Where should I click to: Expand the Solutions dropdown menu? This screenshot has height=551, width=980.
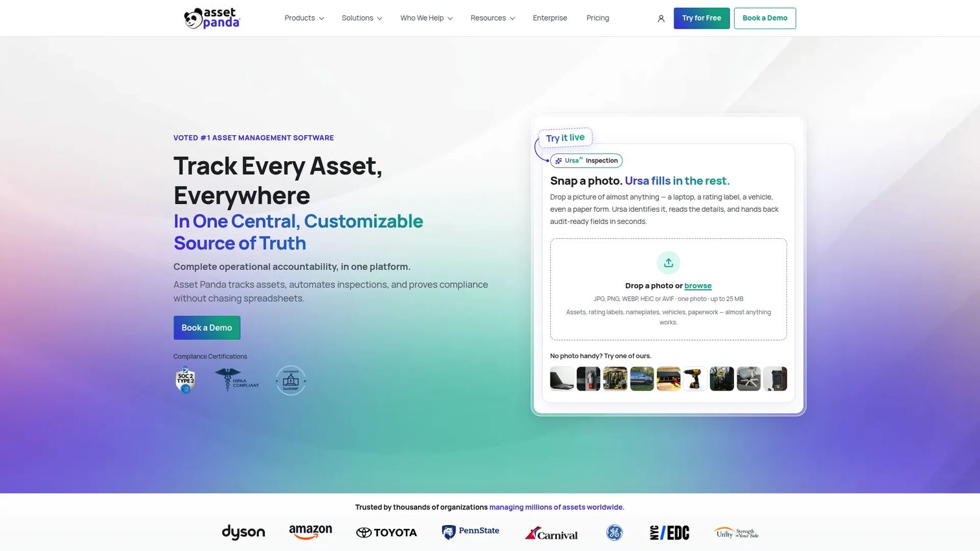pos(362,18)
